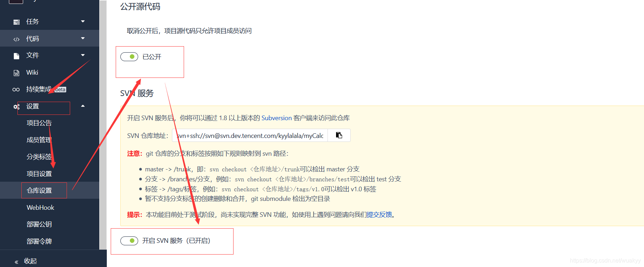Click the 代码 code brackets icon

pyautogui.click(x=16, y=39)
